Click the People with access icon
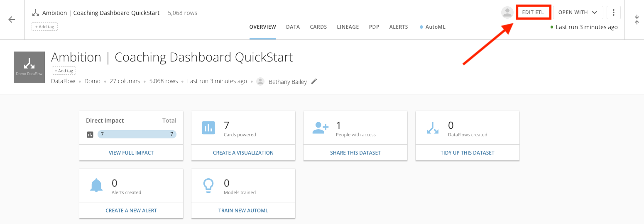This screenshot has width=644, height=224. (320, 128)
